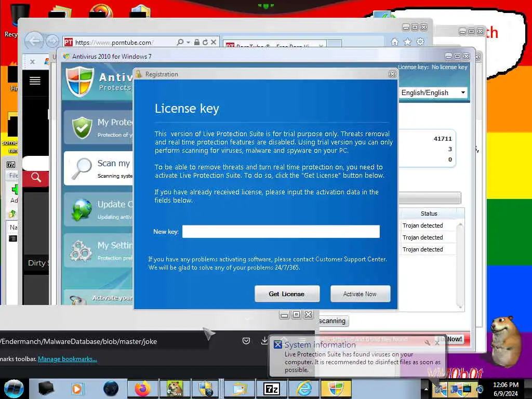Open the Firefox downloads arrow icon
The height and width of the screenshot is (399, 532).
pyautogui.click(x=264, y=340)
